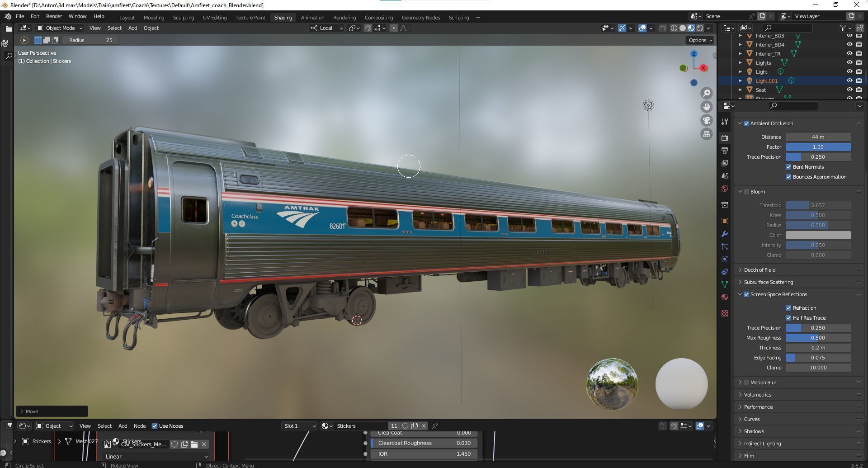Switch to the UV Editing workspace
Viewport: 868px width, 468px height.
tap(215, 18)
